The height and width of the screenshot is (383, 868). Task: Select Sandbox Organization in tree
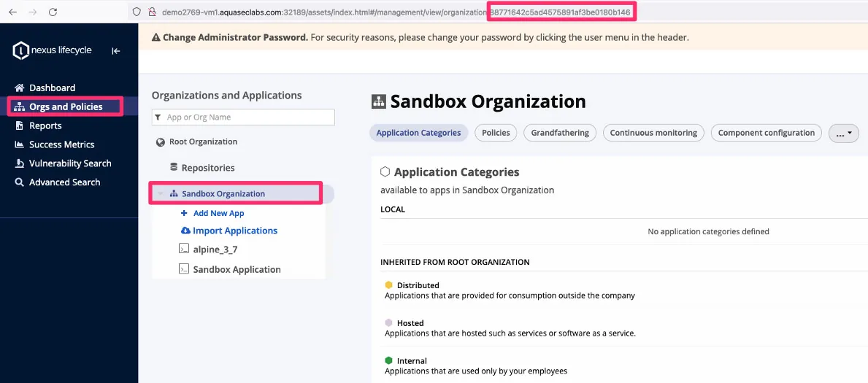(223, 194)
